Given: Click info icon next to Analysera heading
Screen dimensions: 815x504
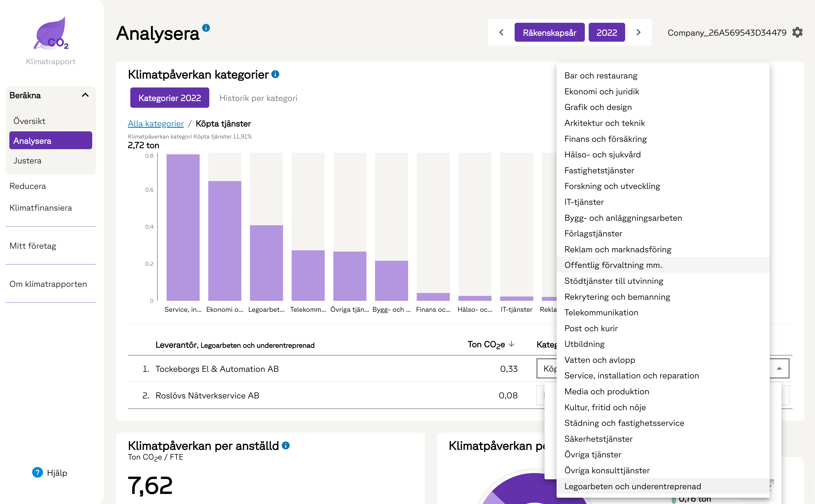Looking at the screenshot, I should click(x=206, y=28).
